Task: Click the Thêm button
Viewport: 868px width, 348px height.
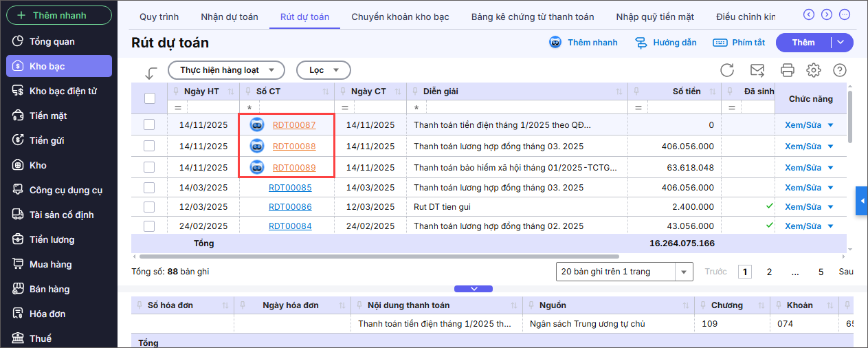Action: [803, 43]
